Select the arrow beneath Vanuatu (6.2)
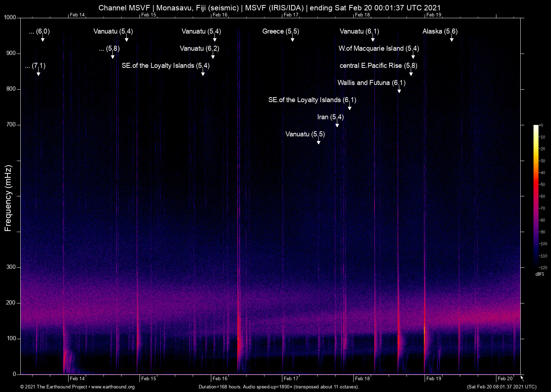The width and height of the screenshot is (551, 392). pos(213,55)
